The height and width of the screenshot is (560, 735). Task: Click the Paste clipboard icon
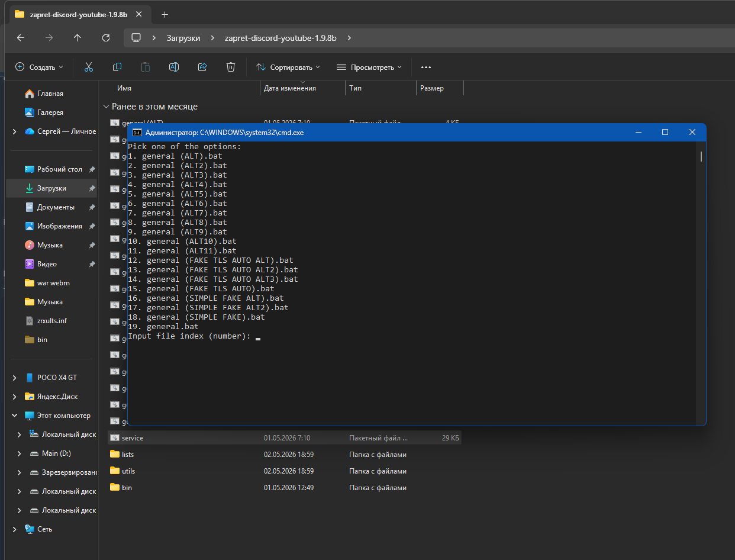[146, 67]
